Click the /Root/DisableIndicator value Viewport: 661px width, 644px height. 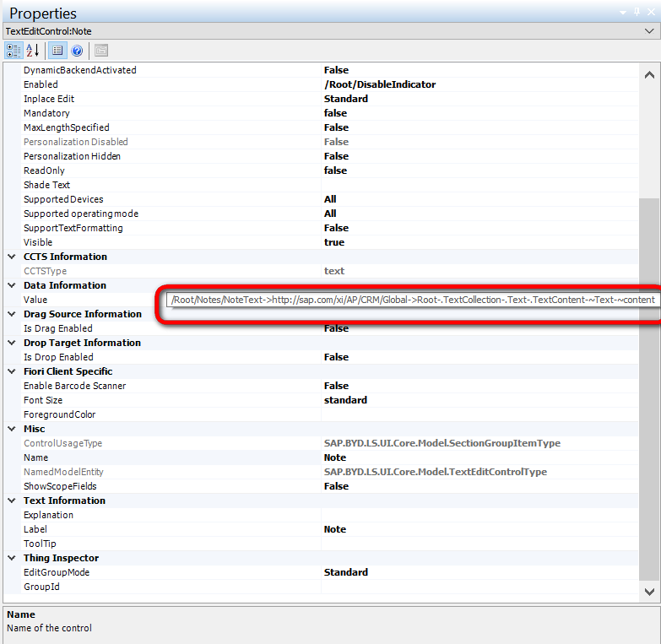point(380,84)
